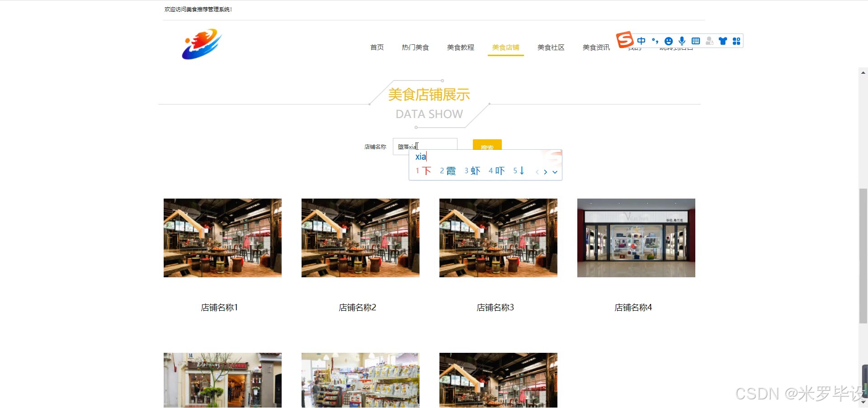This screenshot has width=868, height=408.
Task: Open the street storefront thumbnail in second row
Action: (222, 380)
